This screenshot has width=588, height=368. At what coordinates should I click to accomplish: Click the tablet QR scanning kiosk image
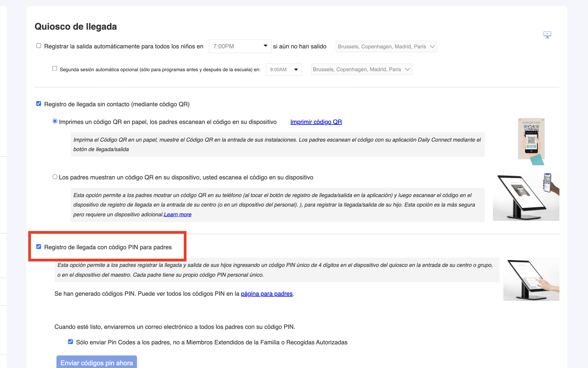point(526,197)
